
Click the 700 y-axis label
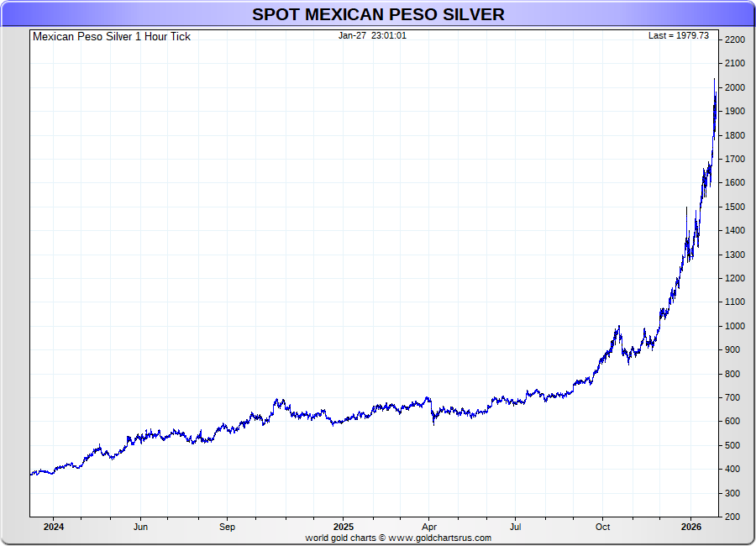(732, 397)
